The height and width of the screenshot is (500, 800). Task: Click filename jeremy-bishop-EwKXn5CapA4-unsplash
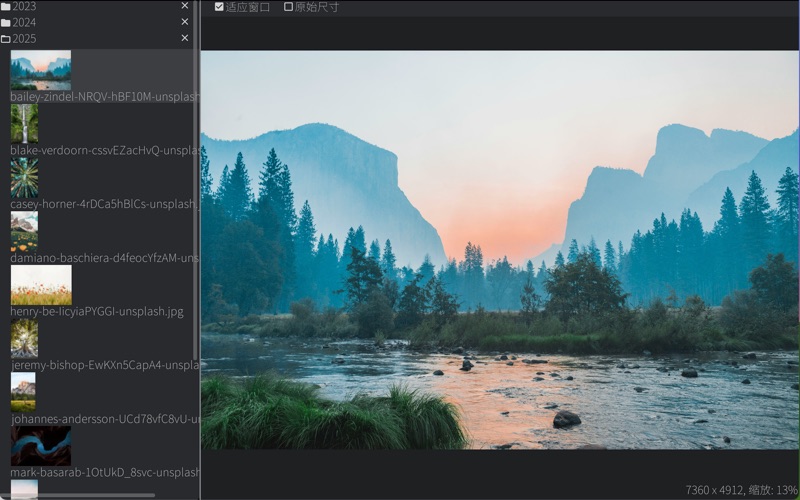pos(105,365)
